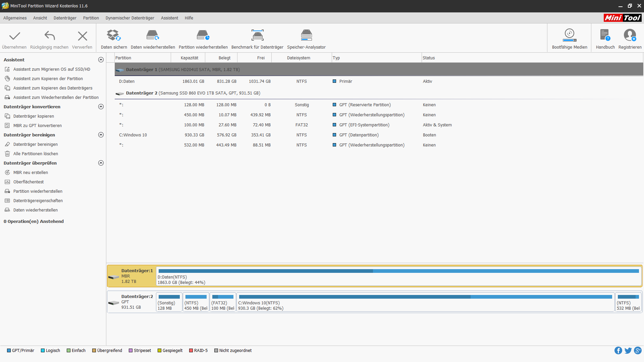Open Facebook share icon in status bar
The height and width of the screenshot is (362, 644).
[x=618, y=351]
